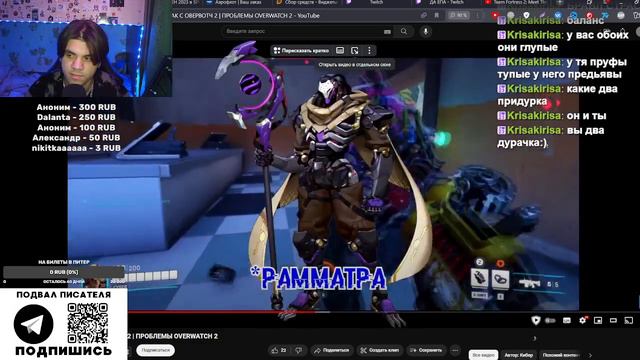Click the YouTube search magnifier button
640x360 pixels.
(x=404, y=31)
